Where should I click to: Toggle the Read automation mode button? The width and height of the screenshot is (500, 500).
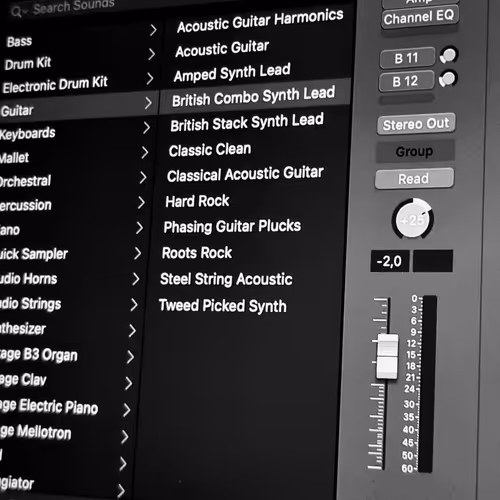[x=414, y=179]
